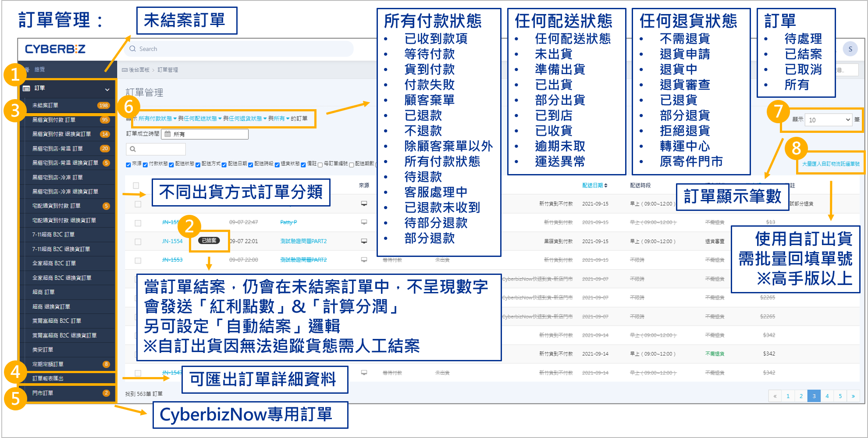Uncheck the 配送方式 column checkbox
Screen dimensions: 868x438
[198, 165]
